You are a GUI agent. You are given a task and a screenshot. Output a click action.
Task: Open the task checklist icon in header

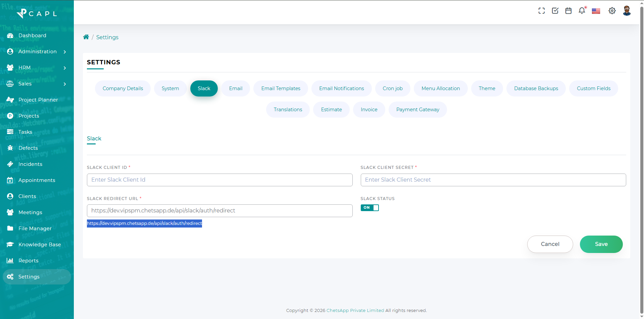pyautogui.click(x=555, y=11)
